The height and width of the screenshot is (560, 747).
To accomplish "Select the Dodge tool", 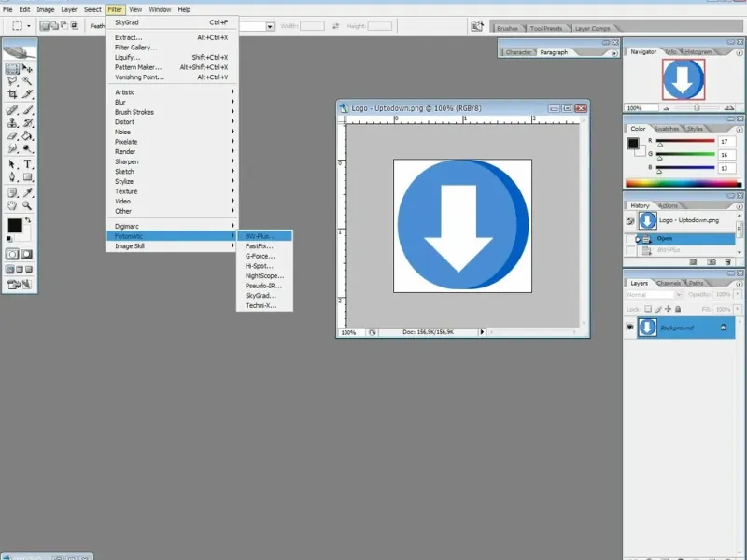I will tap(27, 149).
